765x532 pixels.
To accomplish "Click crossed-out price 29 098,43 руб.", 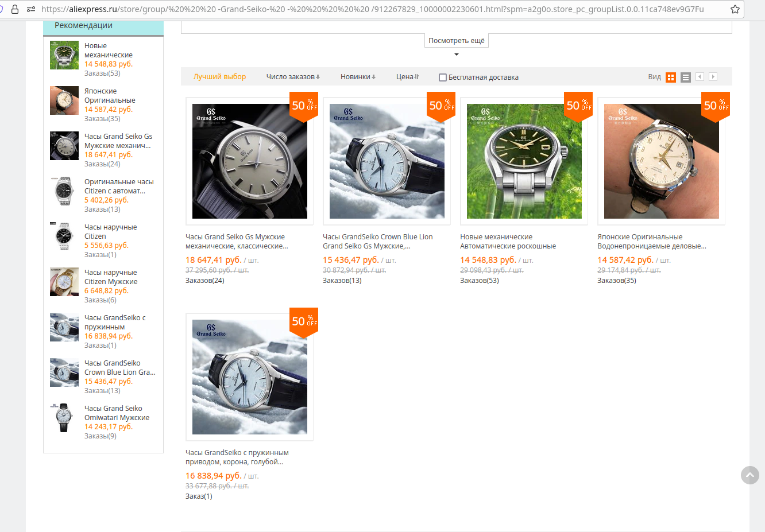I will coord(492,270).
